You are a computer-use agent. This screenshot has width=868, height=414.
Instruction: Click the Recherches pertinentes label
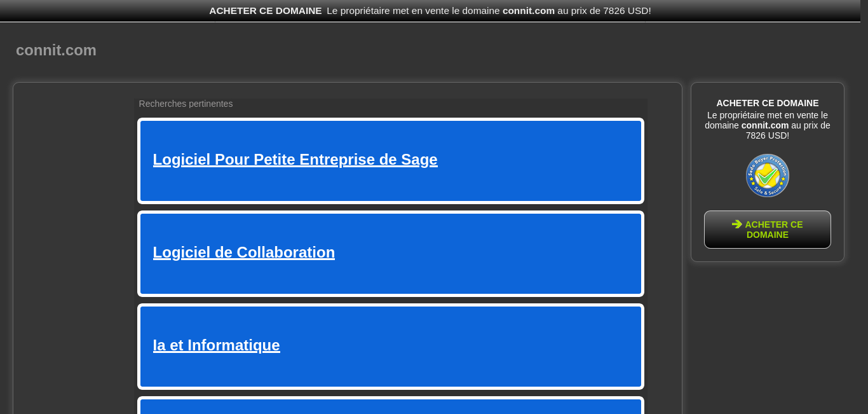[186, 104]
